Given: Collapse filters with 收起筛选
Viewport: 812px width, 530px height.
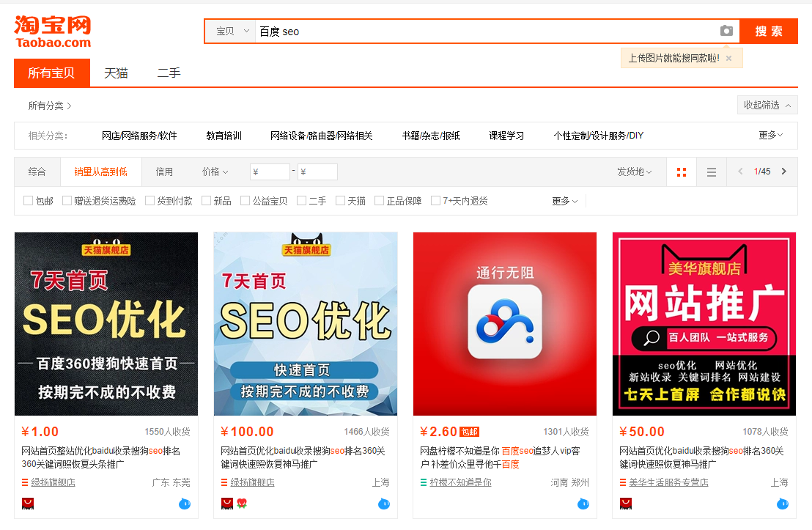Looking at the screenshot, I should point(767,105).
